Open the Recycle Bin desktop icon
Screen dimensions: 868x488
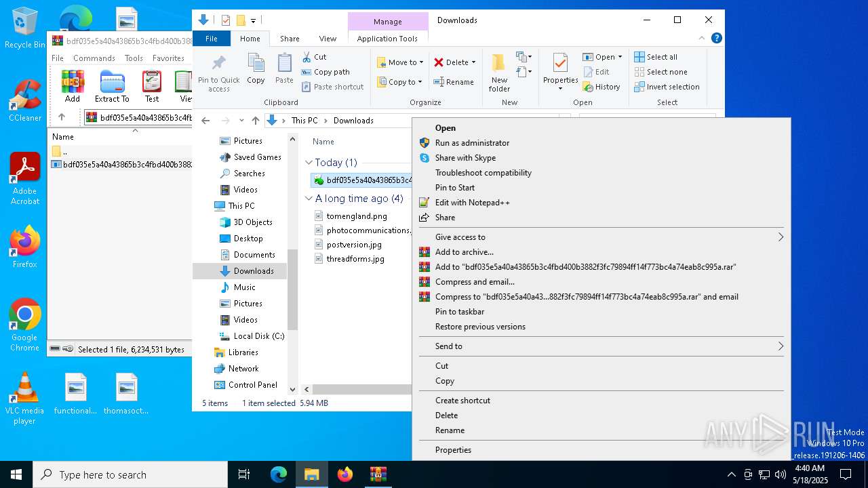click(24, 28)
